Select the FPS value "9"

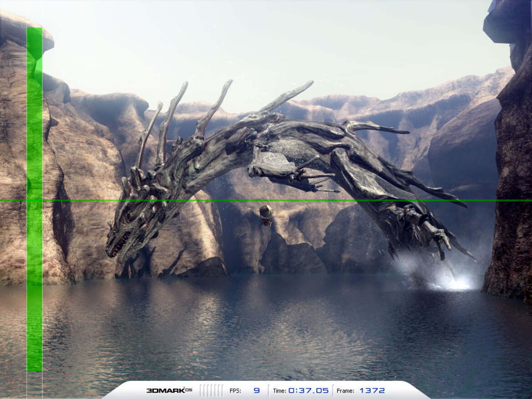point(257,391)
